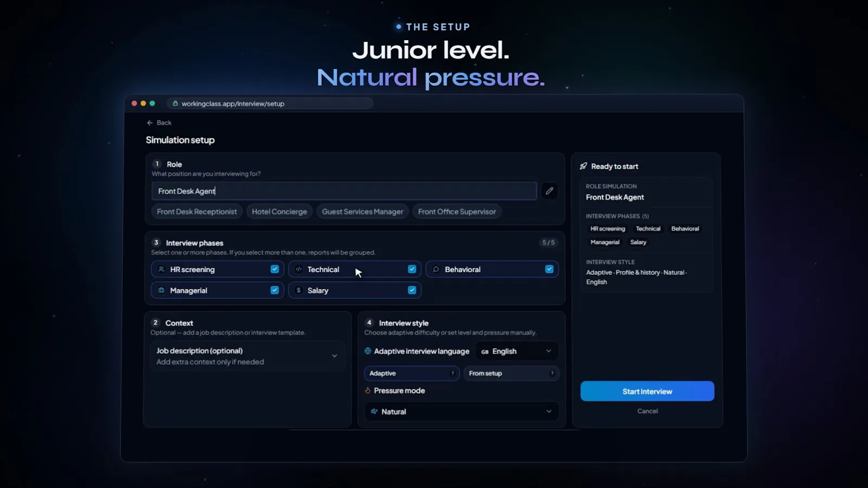Click the Managerial tag in Ready to start

click(605, 242)
